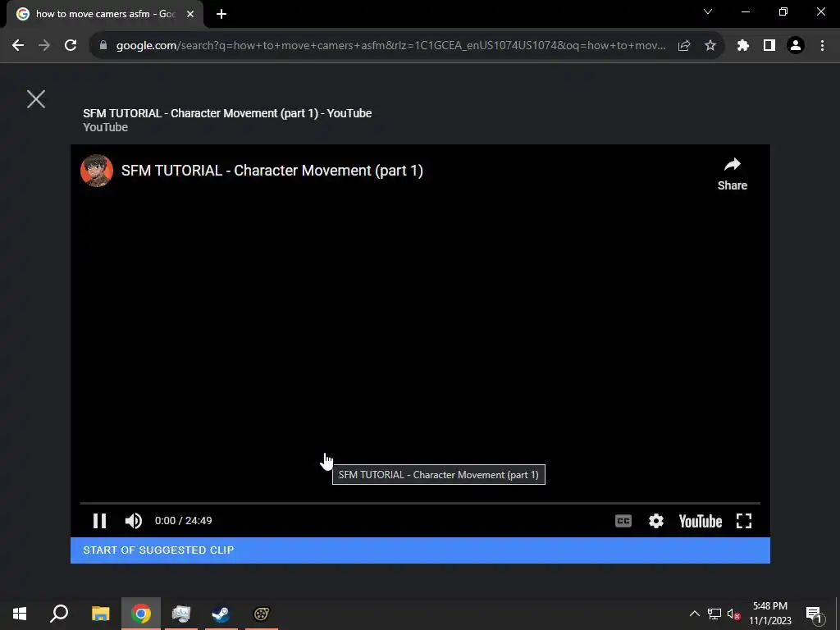This screenshot has height=630, width=840.
Task: Open File Explorer from the taskbar
Action: [100, 614]
